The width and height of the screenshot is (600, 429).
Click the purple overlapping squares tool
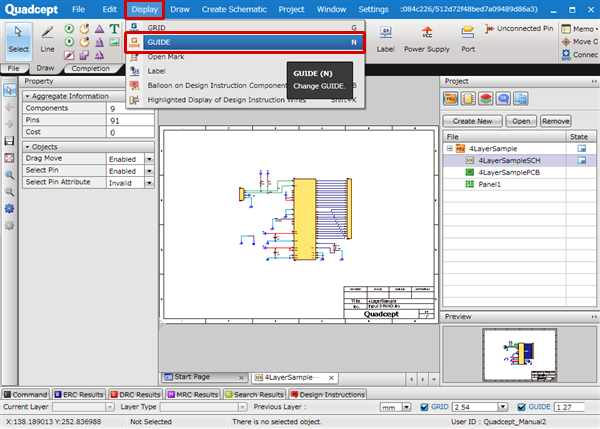pyautogui.click(x=84, y=55)
